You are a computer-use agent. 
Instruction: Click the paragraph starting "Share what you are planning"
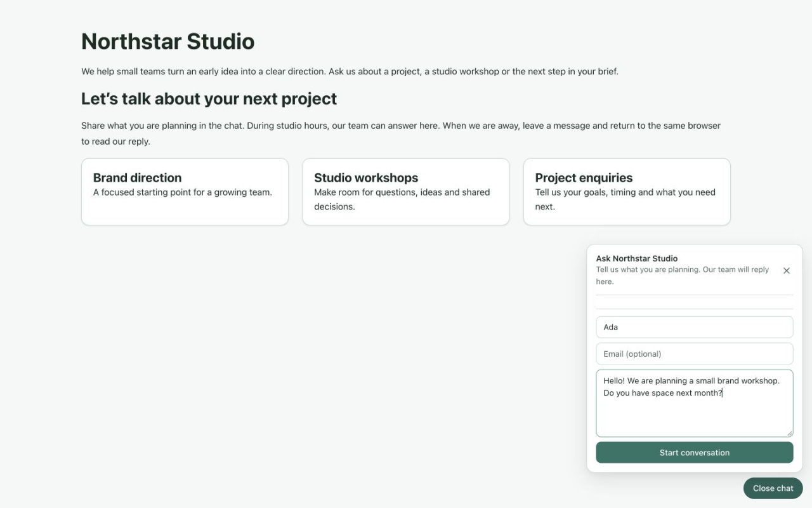tap(401, 133)
